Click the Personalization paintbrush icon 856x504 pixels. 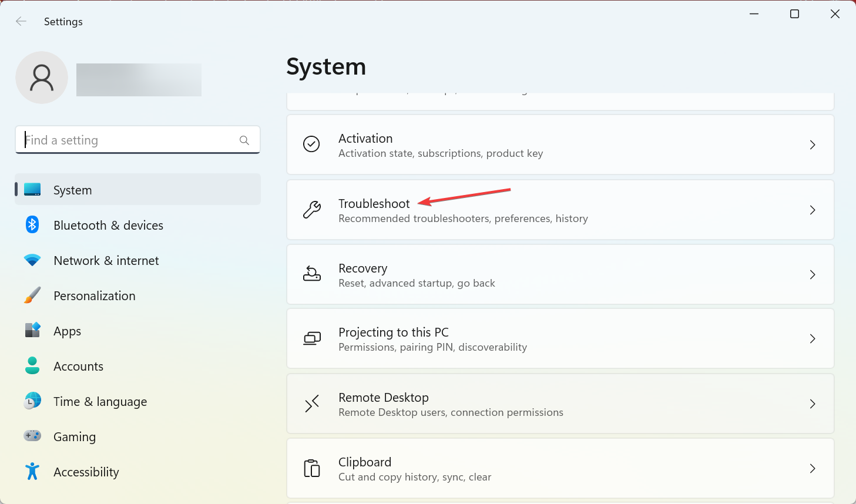click(32, 295)
